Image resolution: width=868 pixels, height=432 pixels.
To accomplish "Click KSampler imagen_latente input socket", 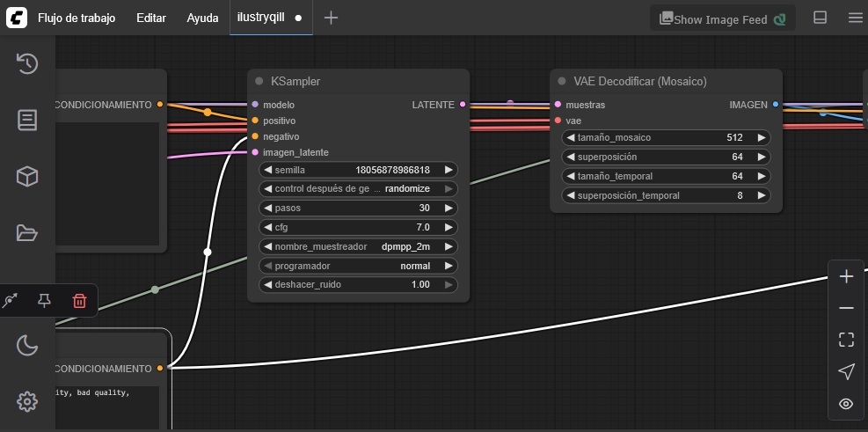I will tap(255, 152).
